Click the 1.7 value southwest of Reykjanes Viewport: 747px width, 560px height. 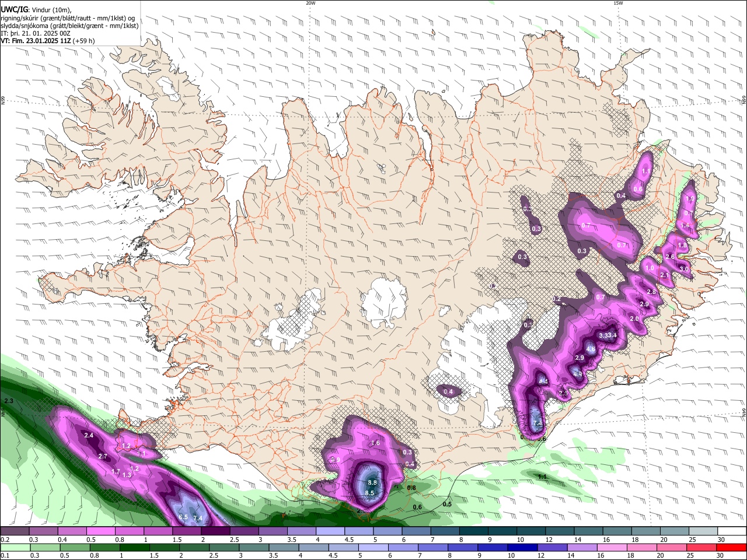tap(116, 471)
